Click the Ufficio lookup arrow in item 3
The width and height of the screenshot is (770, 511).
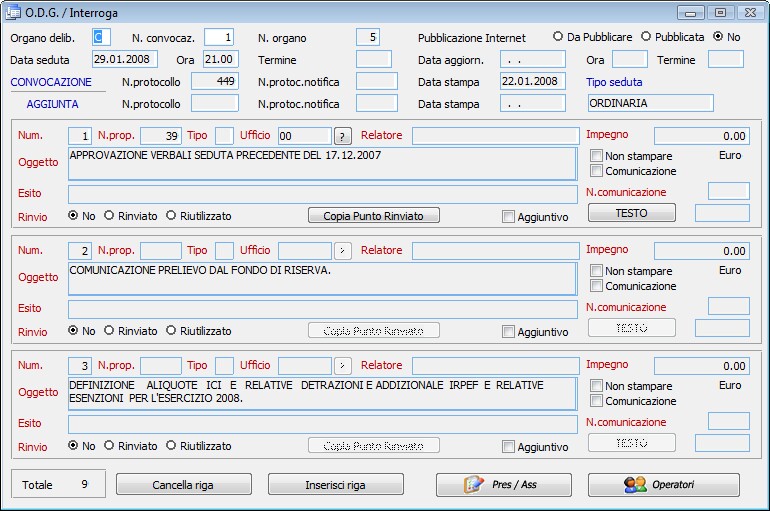click(x=343, y=366)
